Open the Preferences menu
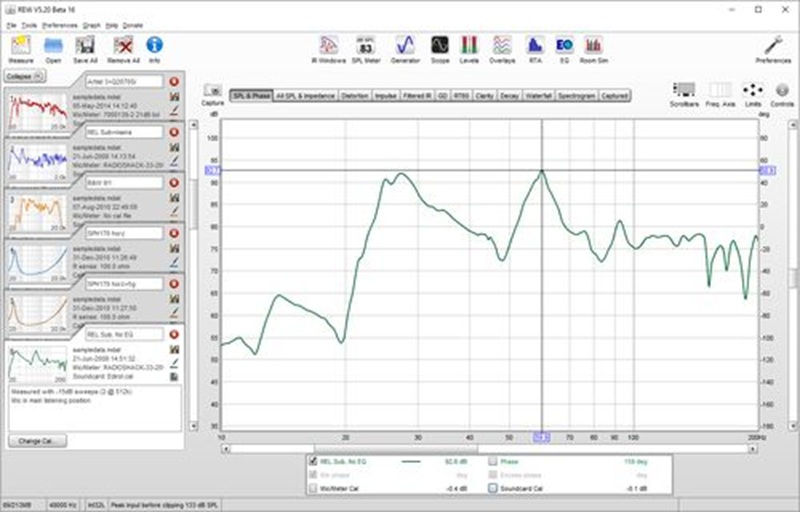This screenshot has height=512, width=800. pos(60,25)
